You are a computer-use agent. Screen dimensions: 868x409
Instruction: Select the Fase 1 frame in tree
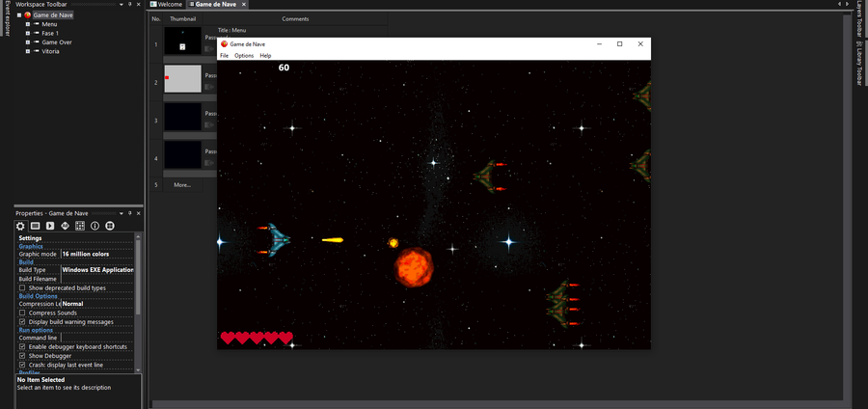point(50,33)
